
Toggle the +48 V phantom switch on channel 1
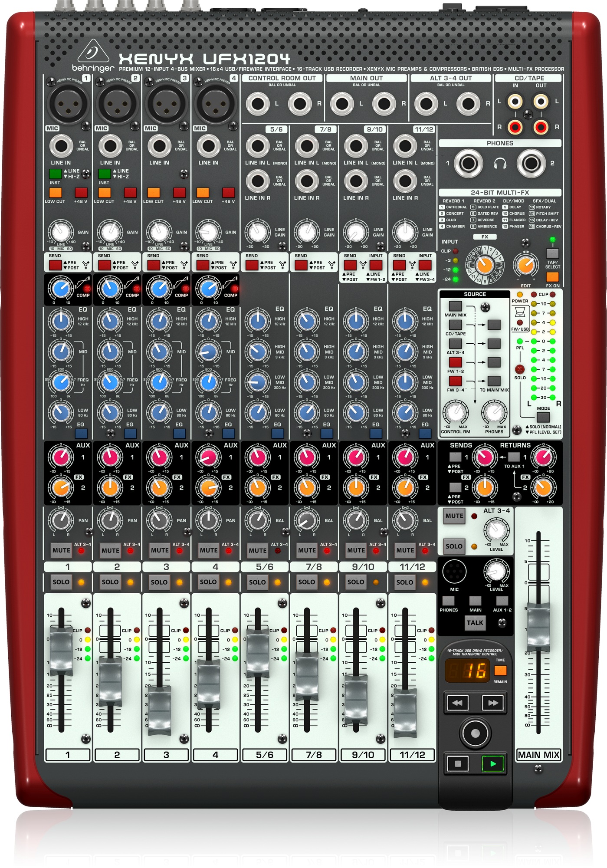click(x=81, y=192)
